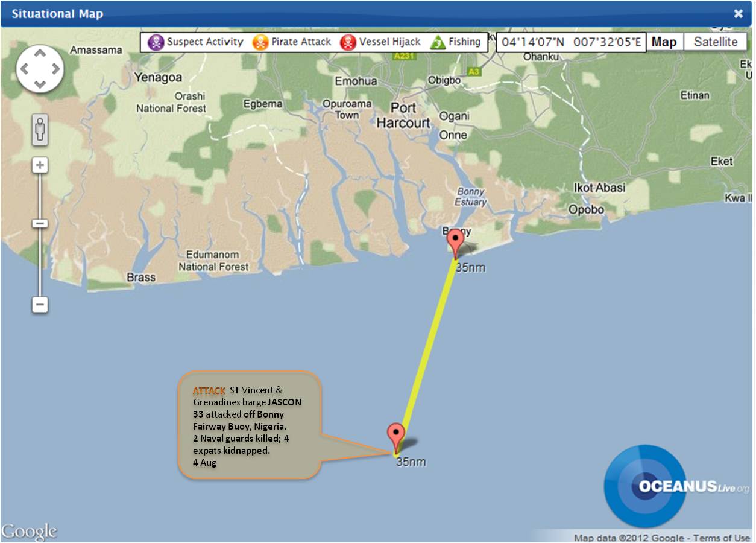Click the Vessel Hijack red skull icon
Viewport: 756px width, 543px height.
(348, 42)
